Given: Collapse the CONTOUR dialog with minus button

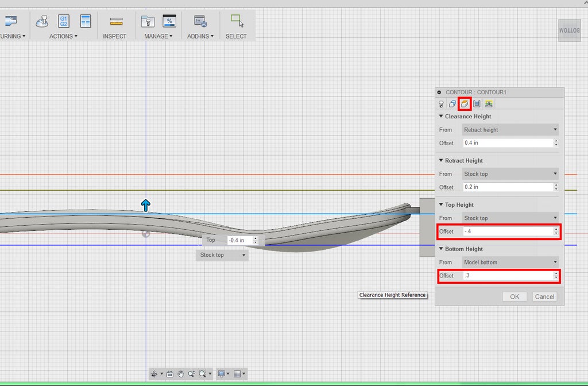Looking at the screenshot, I should (440, 92).
